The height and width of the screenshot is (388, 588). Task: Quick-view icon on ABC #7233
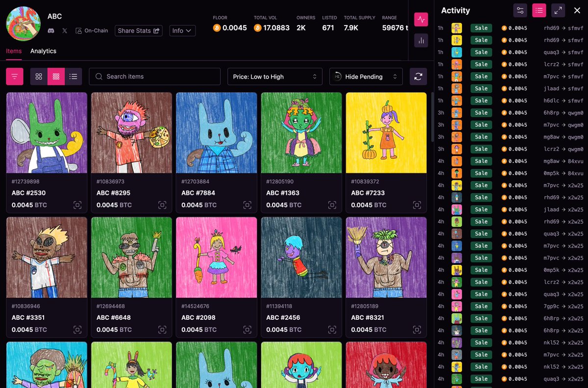click(x=417, y=205)
